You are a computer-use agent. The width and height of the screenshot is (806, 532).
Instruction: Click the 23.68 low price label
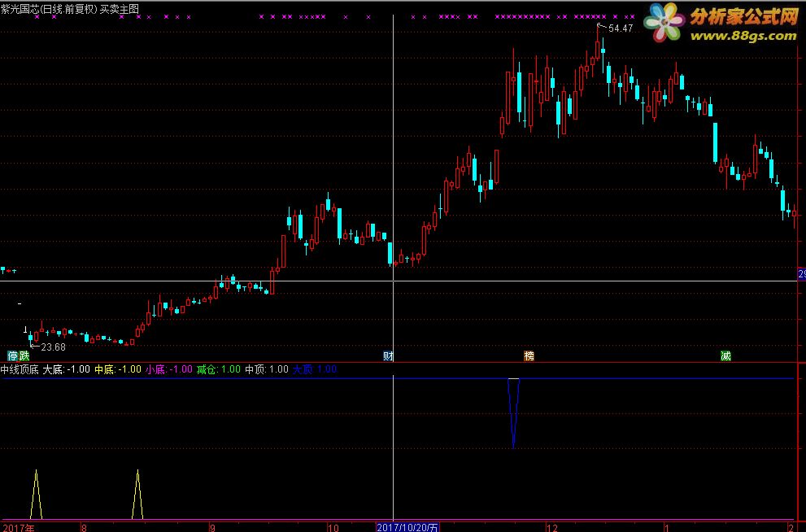click(x=54, y=347)
